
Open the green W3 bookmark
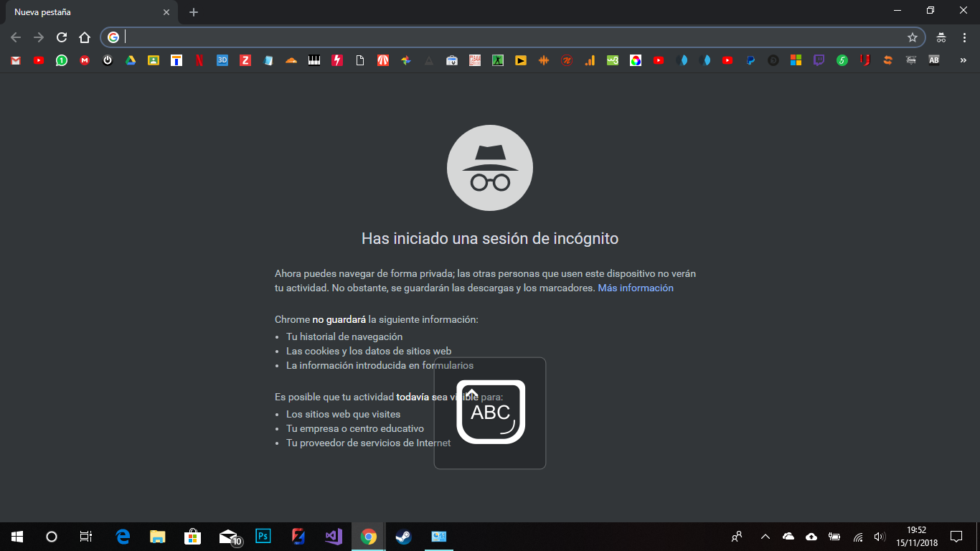(x=613, y=61)
